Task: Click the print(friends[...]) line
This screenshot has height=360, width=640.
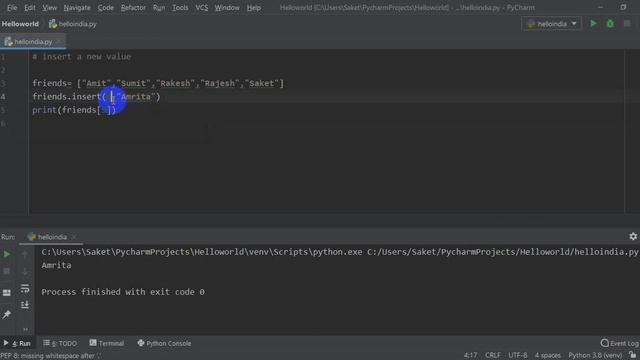Action: [74, 110]
